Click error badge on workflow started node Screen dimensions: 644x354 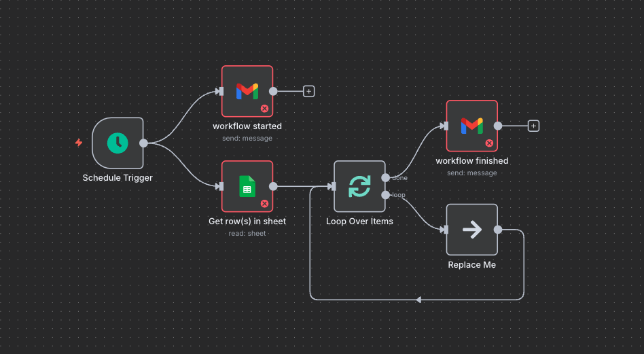264,109
